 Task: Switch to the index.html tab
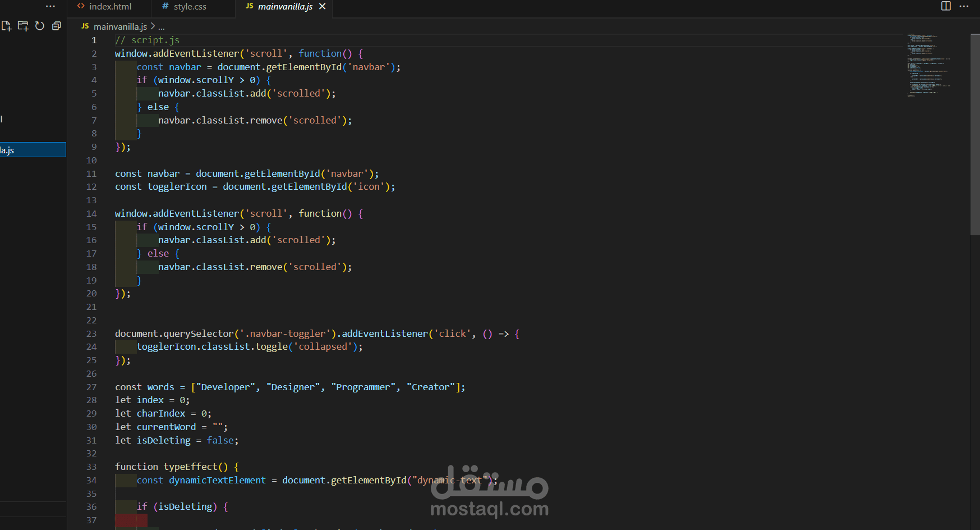[x=109, y=7]
